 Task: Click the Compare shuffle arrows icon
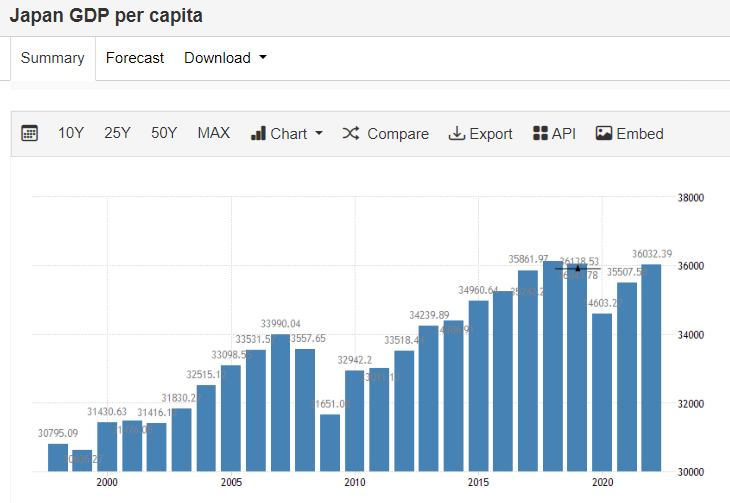pyautogui.click(x=351, y=134)
